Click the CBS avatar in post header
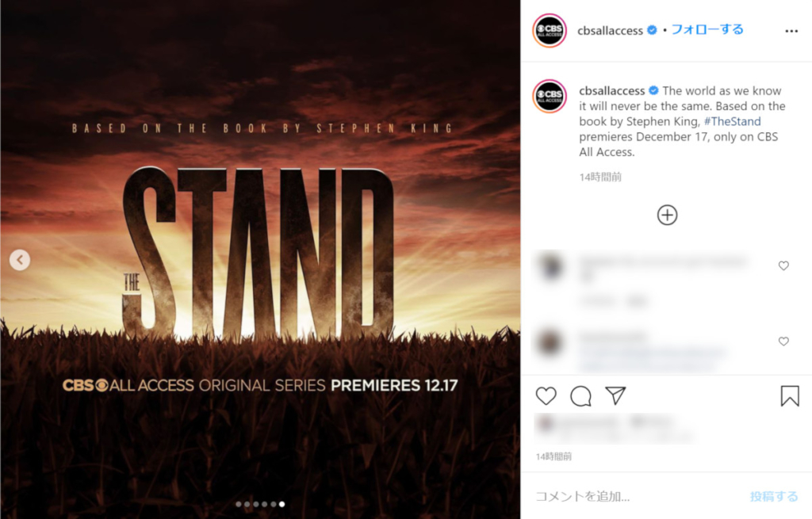Screen dimensions: 812x519 point(550,31)
